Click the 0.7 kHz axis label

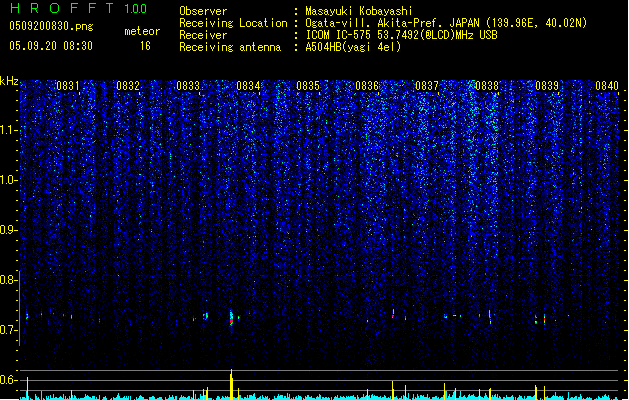pyautogui.click(x=9, y=330)
